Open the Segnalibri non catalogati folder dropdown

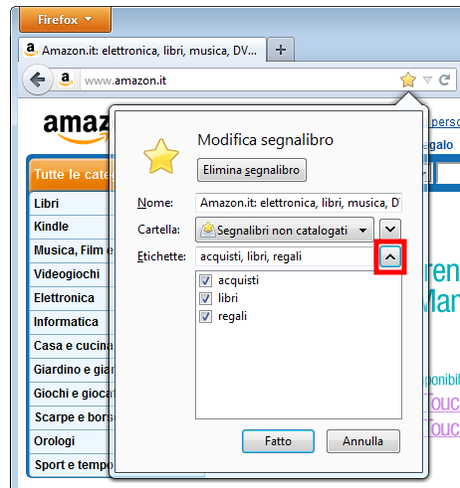285,230
